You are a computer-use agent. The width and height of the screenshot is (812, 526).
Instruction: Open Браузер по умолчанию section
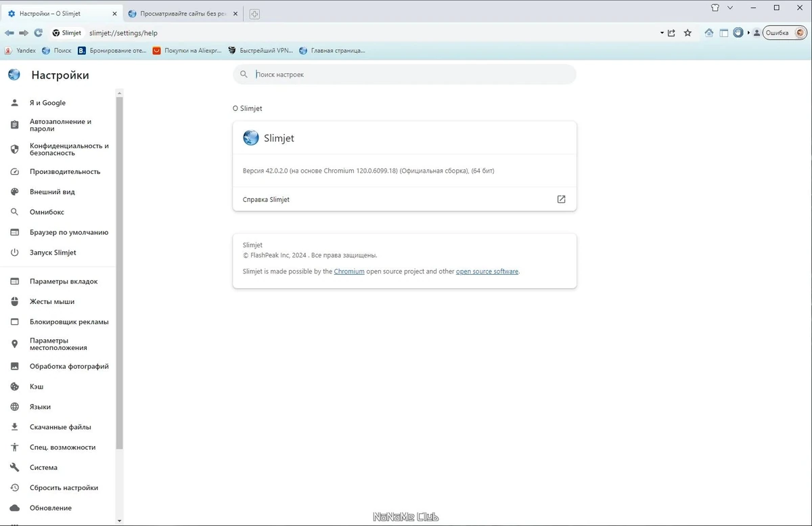point(58,232)
